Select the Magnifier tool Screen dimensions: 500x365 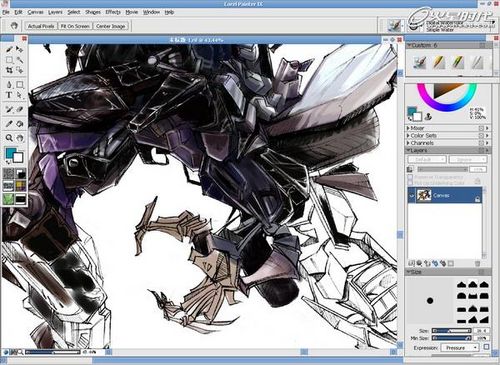[x=9, y=138]
